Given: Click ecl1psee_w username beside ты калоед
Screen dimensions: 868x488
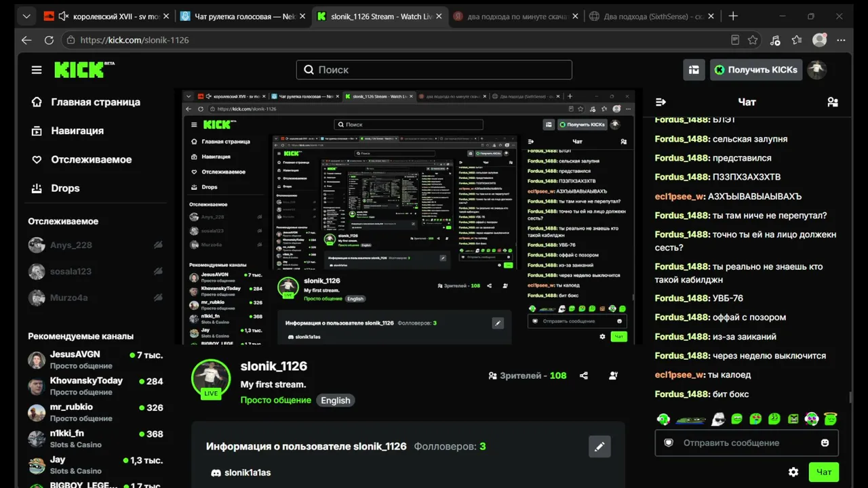Looking at the screenshot, I should (679, 375).
